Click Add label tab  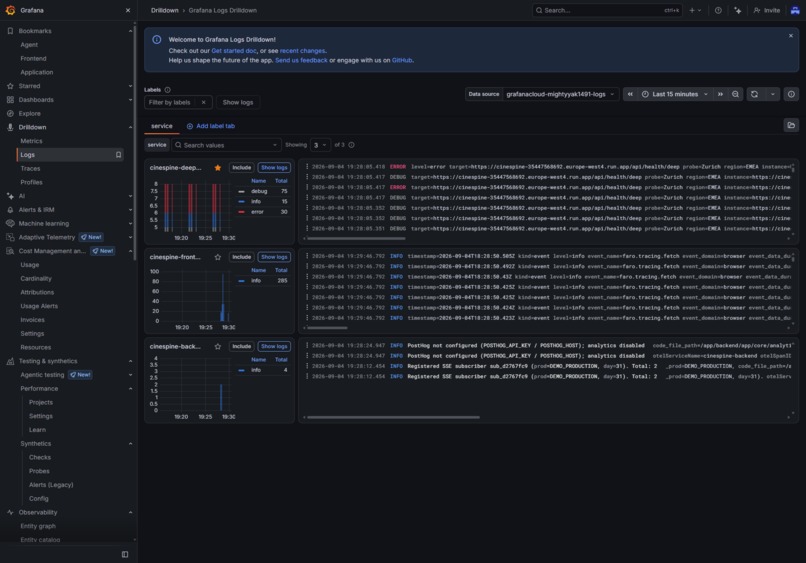(x=211, y=126)
